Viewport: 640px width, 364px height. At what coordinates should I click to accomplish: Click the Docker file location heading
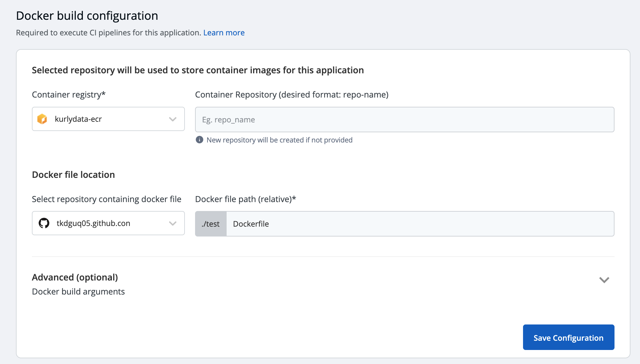pyautogui.click(x=73, y=175)
